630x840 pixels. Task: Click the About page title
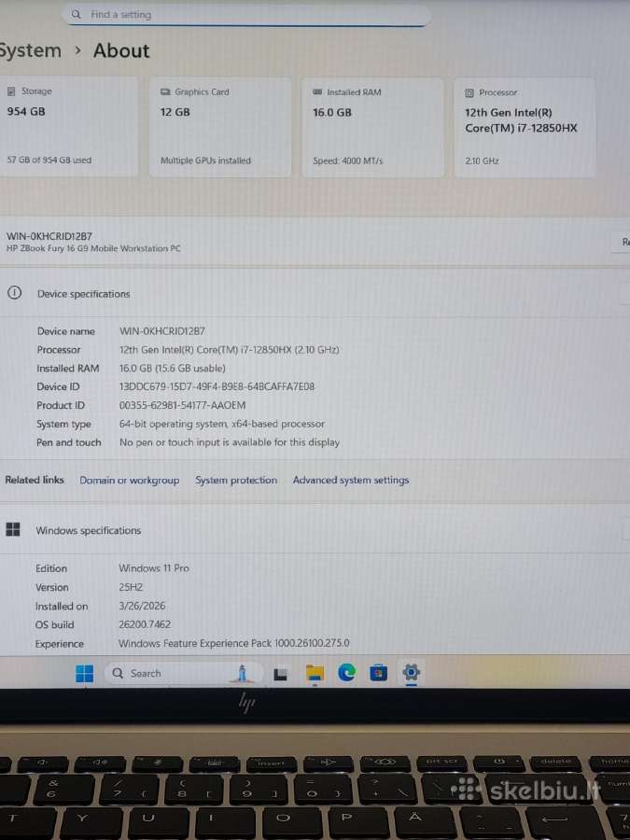(121, 51)
